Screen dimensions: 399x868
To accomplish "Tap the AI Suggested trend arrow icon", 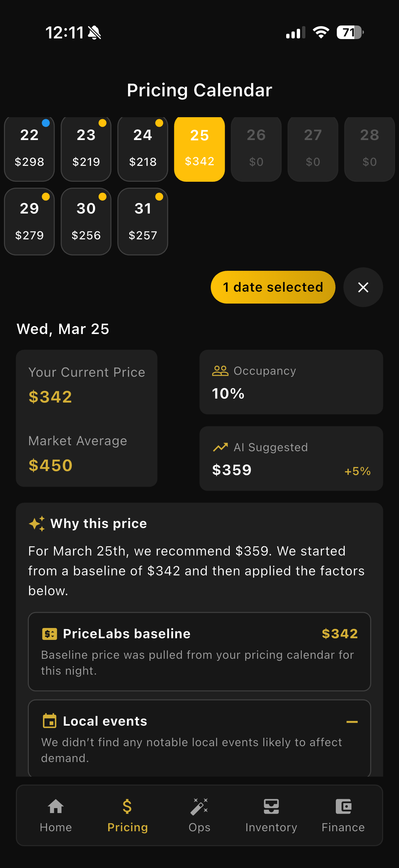I will coord(220,447).
